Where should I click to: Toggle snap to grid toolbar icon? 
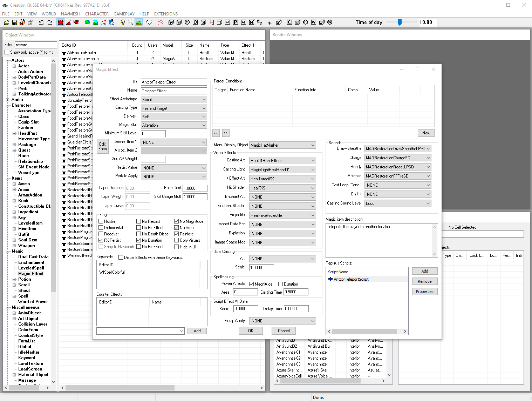point(61,22)
